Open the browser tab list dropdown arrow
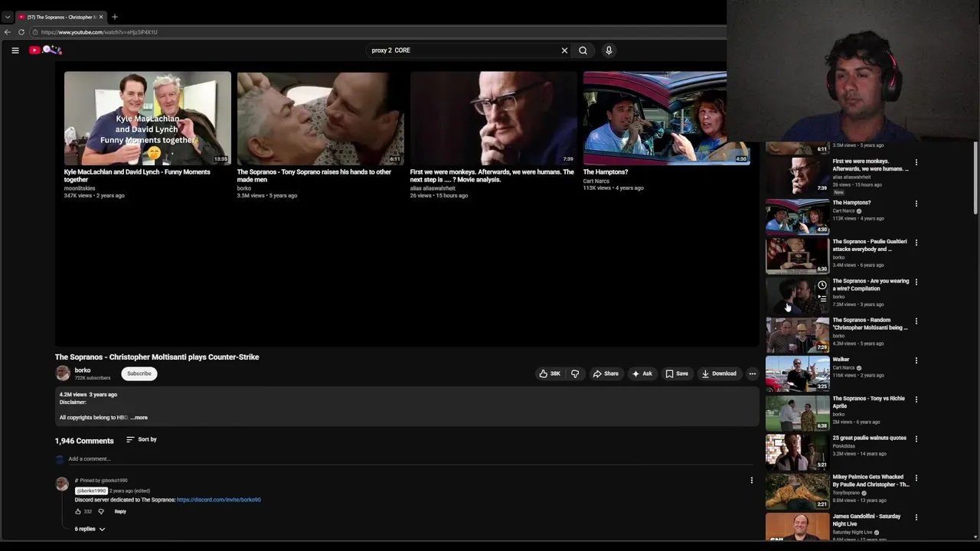The image size is (980, 551). (8, 17)
